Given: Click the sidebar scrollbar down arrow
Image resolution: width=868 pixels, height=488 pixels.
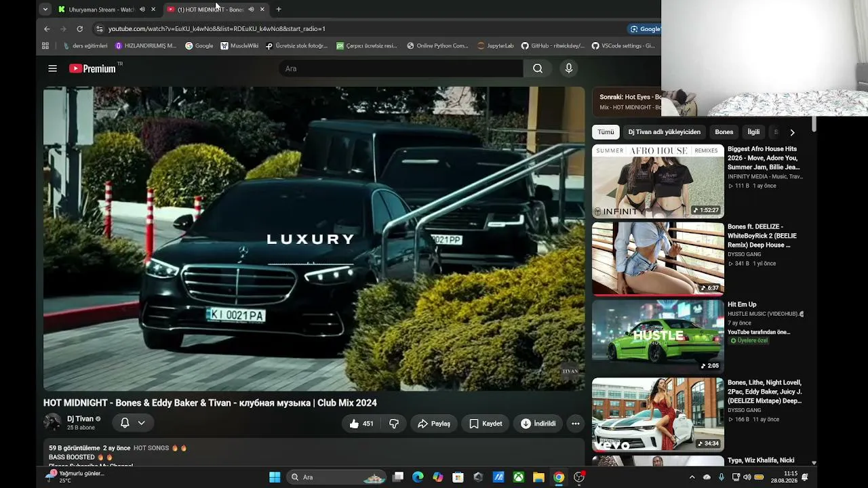Looking at the screenshot, I should tap(814, 463).
